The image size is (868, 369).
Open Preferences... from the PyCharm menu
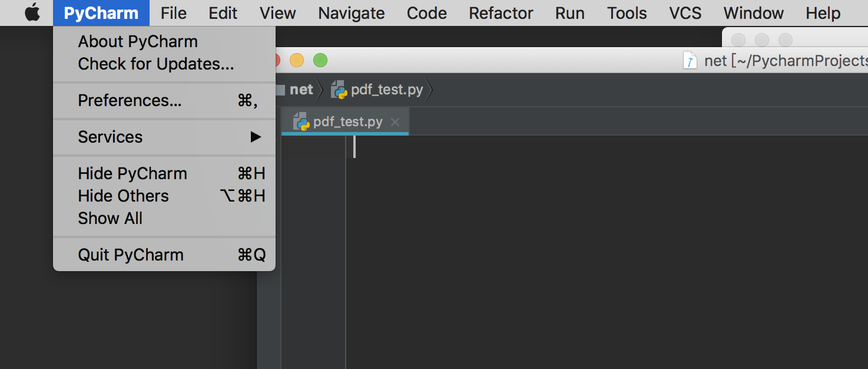164,100
